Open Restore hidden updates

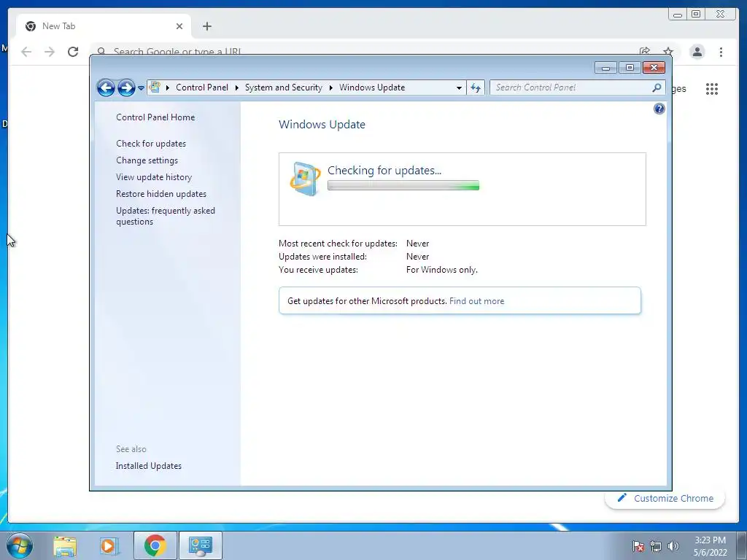pyautogui.click(x=161, y=194)
